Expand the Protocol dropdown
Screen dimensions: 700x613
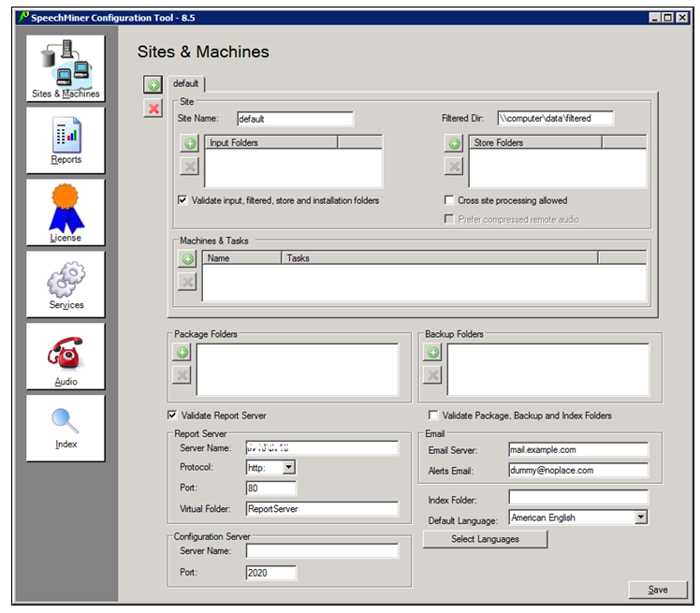288,467
